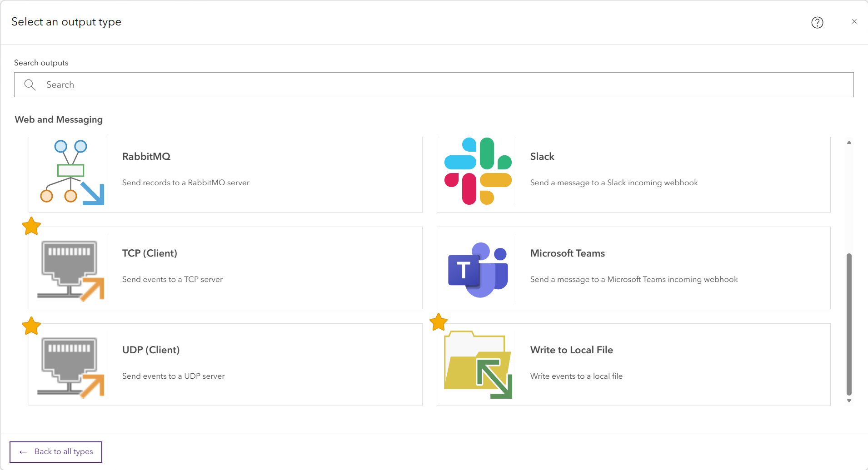Click the Slack logo icon
Viewport: 868px width, 470px height.
pyautogui.click(x=478, y=171)
